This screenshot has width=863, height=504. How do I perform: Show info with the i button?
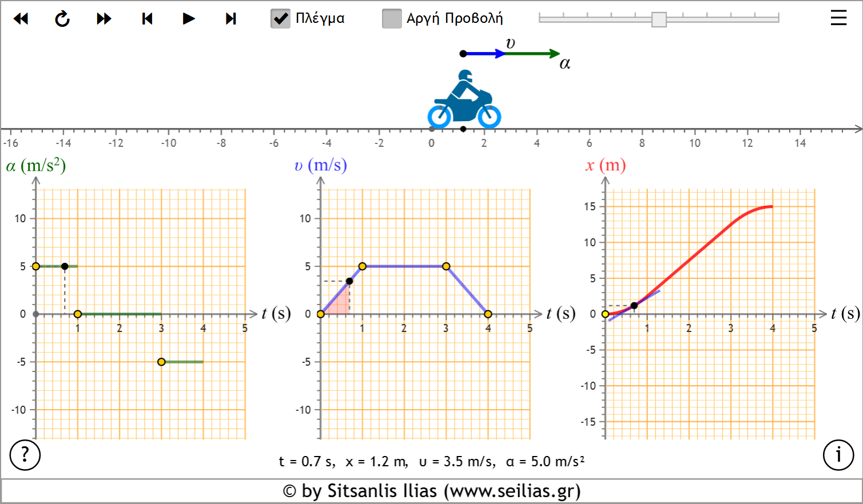[x=838, y=455]
